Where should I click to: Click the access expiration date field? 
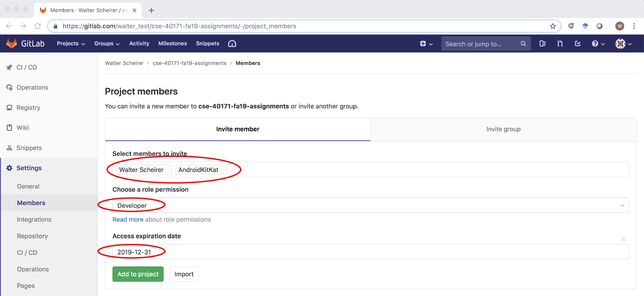click(371, 252)
